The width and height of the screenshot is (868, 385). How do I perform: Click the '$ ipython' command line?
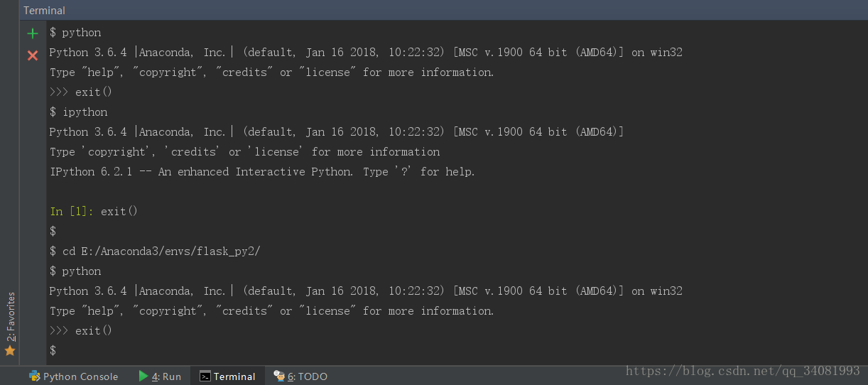click(x=78, y=112)
